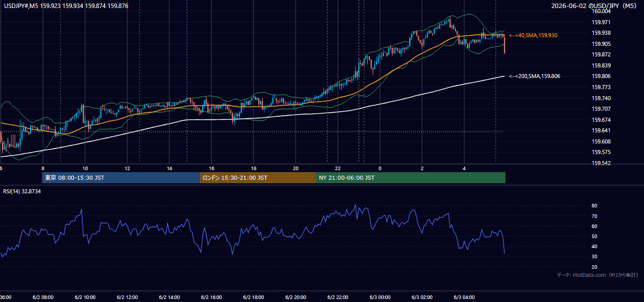Click the 6/3 00:00 time axis label
This screenshot has width=644, height=302.
pos(380,297)
